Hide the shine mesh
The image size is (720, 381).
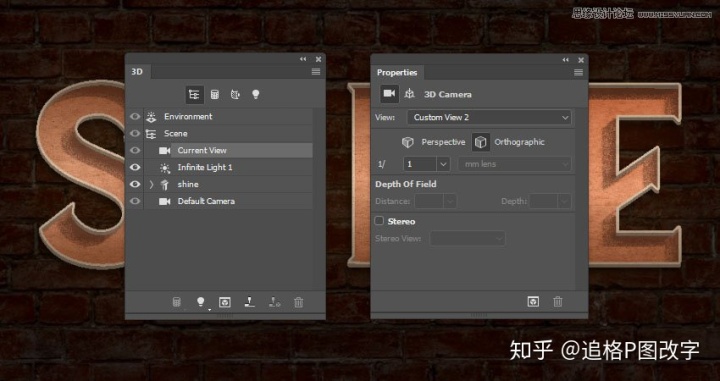pyautogui.click(x=135, y=184)
